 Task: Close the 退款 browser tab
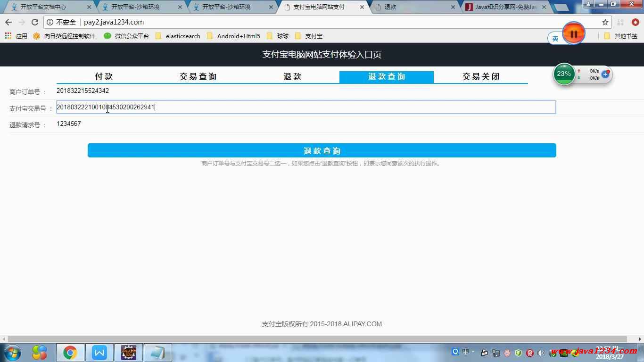point(453,7)
